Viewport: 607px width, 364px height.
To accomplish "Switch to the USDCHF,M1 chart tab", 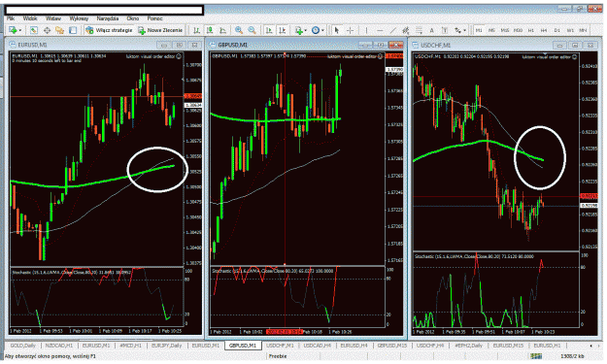I will pyautogui.click(x=280, y=346).
